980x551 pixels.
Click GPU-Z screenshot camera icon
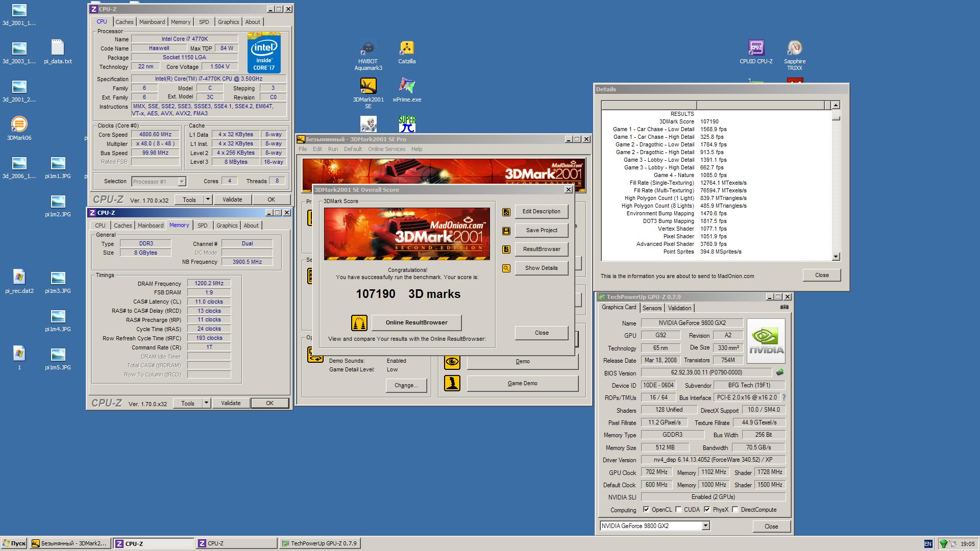click(x=785, y=307)
